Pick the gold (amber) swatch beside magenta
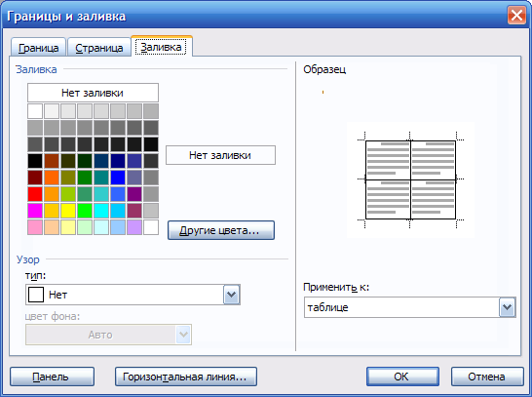532x397 pixels. point(52,211)
